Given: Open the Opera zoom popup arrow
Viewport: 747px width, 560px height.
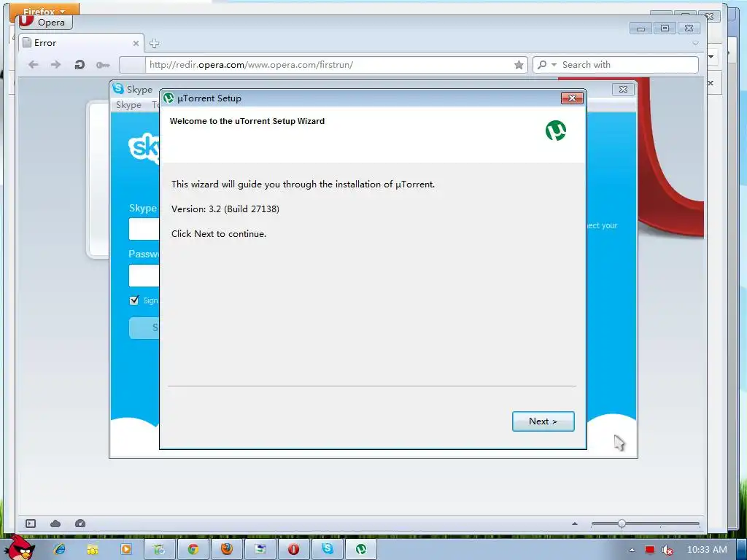Looking at the screenshot, I should (x=575, y=524).
